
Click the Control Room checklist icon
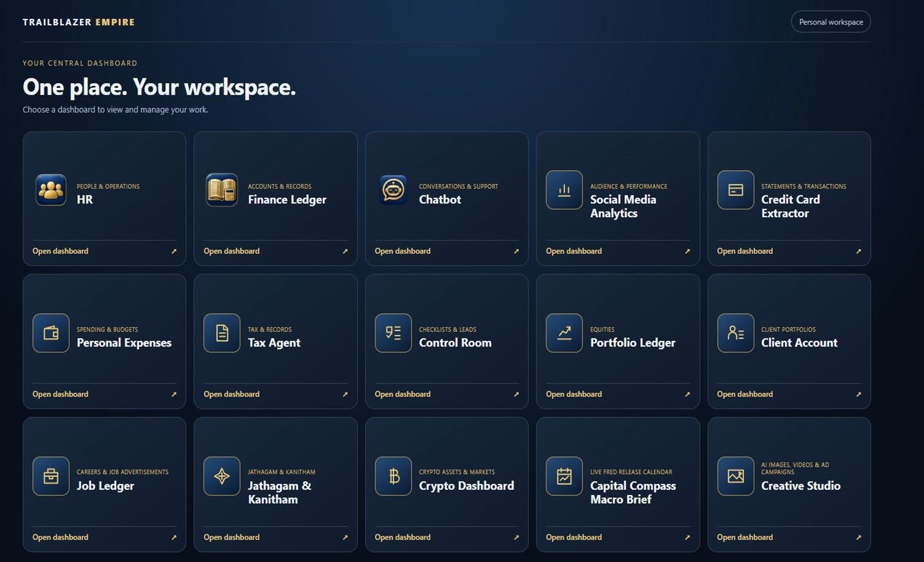393,333
